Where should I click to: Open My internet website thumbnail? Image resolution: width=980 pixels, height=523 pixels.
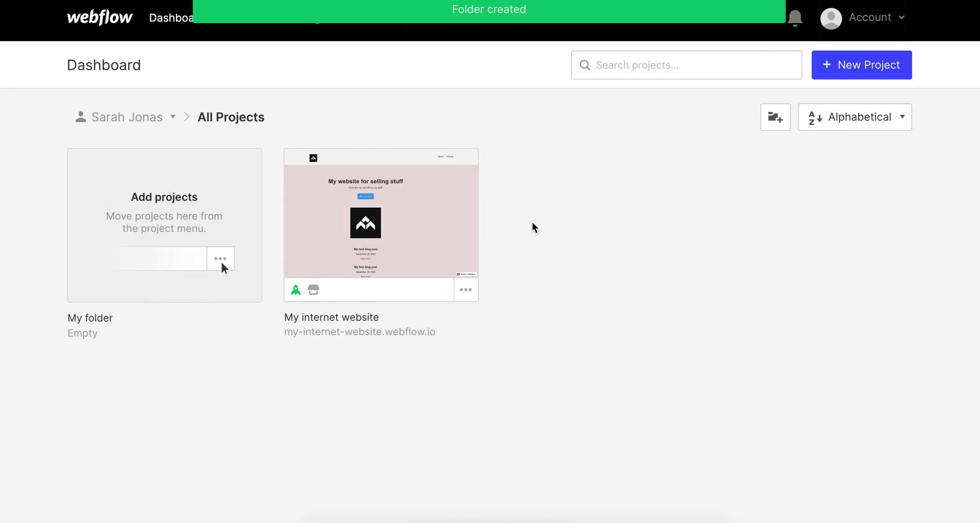[x=381, y=213]
